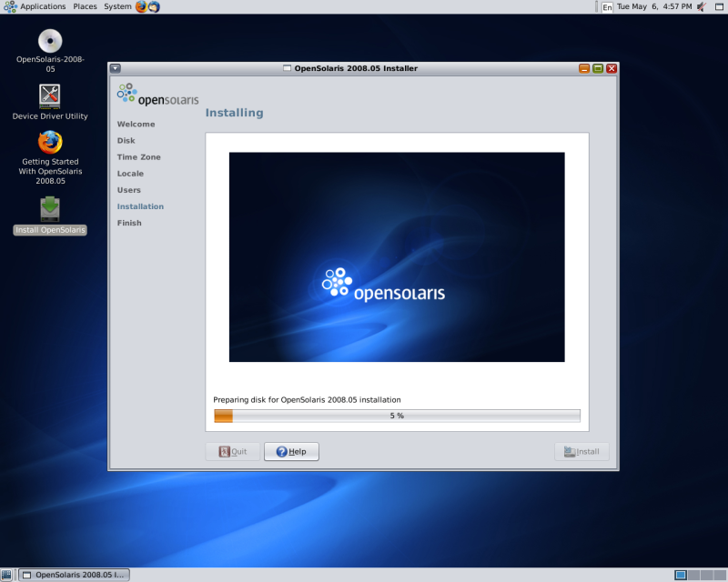
Task: Open the installer window menu button
Action: (116, 68)
